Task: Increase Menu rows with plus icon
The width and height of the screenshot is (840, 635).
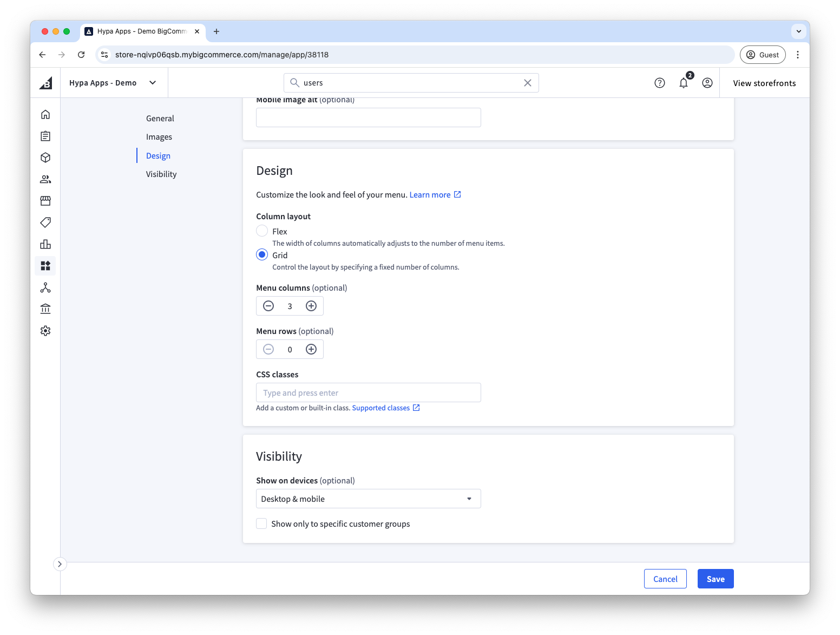Action: 311,349
